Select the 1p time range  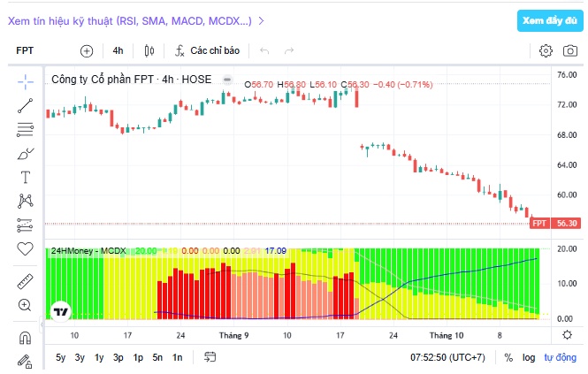(x=138, y=357)
